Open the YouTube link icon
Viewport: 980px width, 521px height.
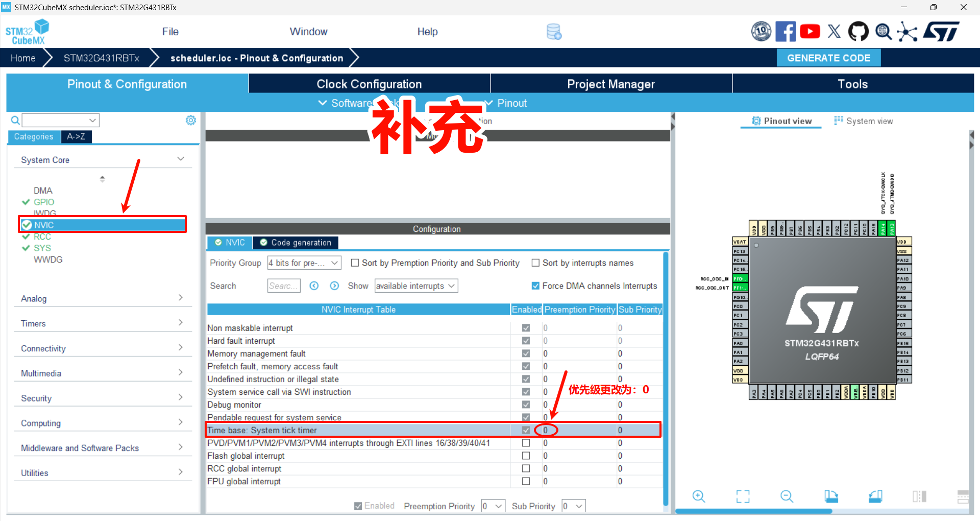[x=810, y=32]
